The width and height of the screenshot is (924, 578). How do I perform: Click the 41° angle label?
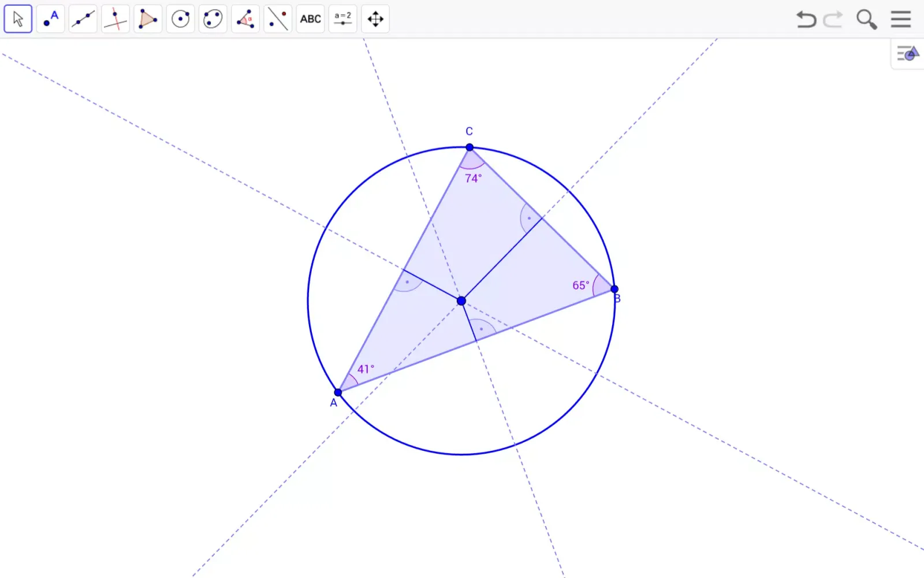tap(366, 369)
